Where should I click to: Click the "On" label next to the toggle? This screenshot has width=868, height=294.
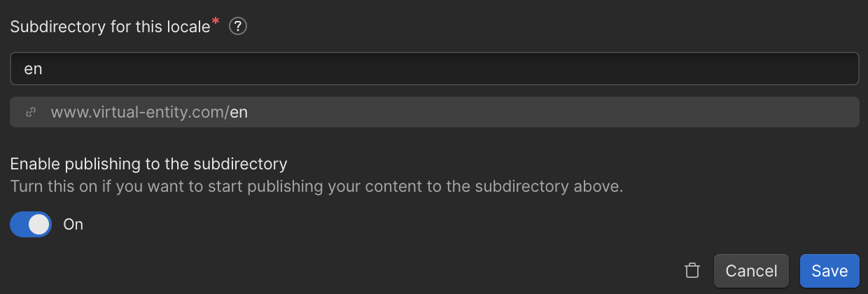point(73,225)
